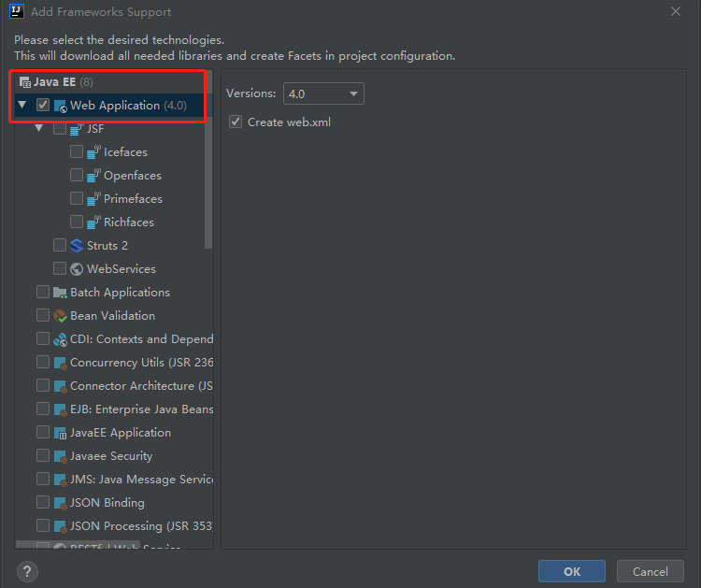Select the Javaee Security row label
Image resolution: width=701 pixels, height=588 pixels.
(111, 456)
